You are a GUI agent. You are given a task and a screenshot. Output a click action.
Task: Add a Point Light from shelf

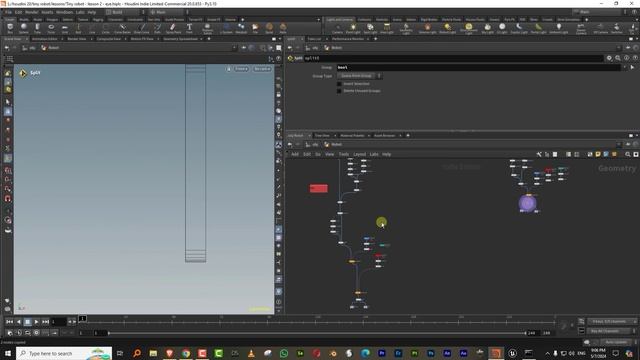click(353, 28)
